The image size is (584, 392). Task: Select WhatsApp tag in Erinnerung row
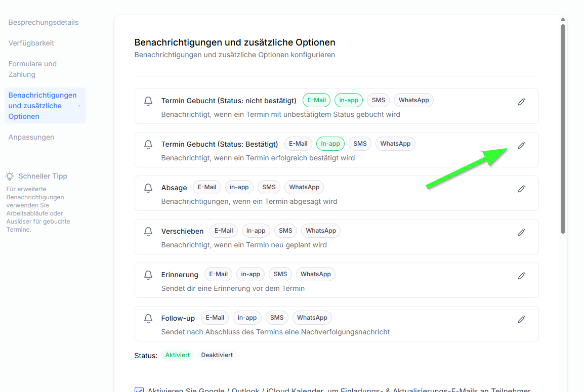tap(316, 274)
